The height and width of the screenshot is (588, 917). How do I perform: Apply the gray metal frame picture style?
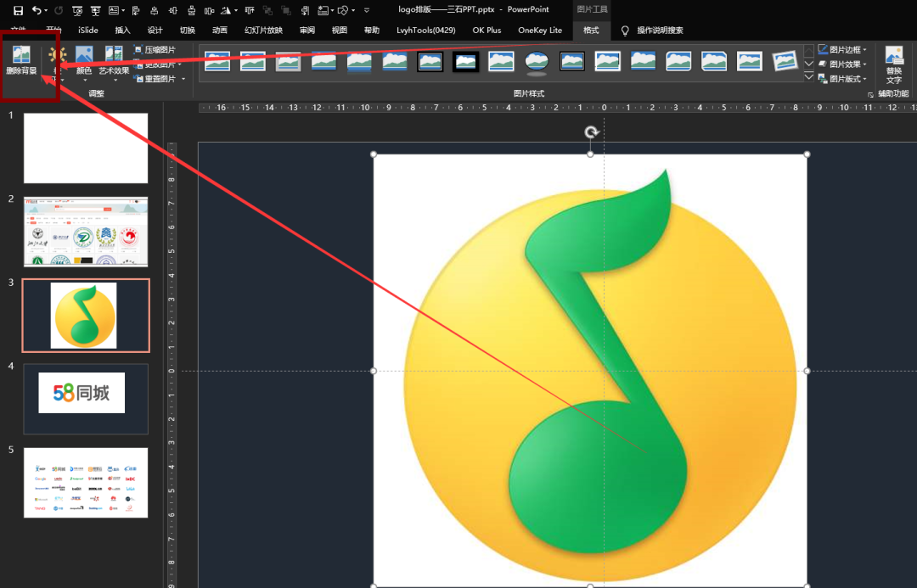click(x=289, y=61)
